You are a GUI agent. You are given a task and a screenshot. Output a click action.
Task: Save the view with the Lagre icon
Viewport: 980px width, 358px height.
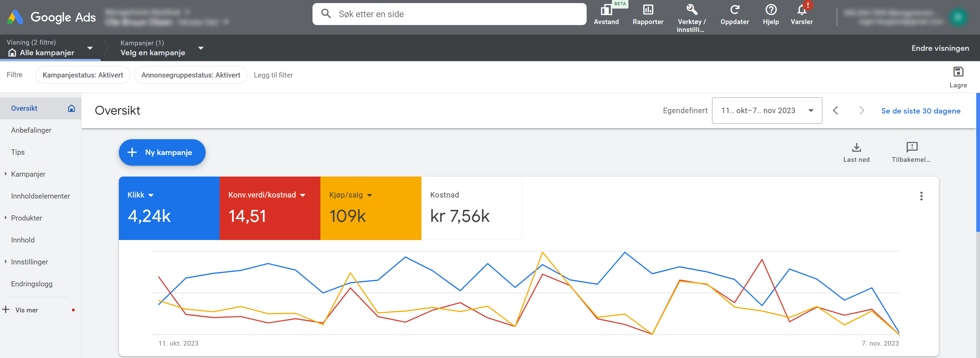point(957,72)
